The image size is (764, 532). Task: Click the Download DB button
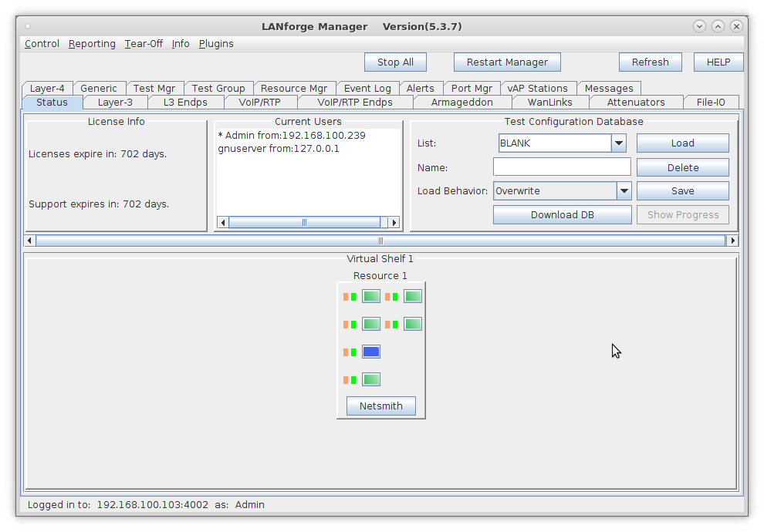click(562, 215)
